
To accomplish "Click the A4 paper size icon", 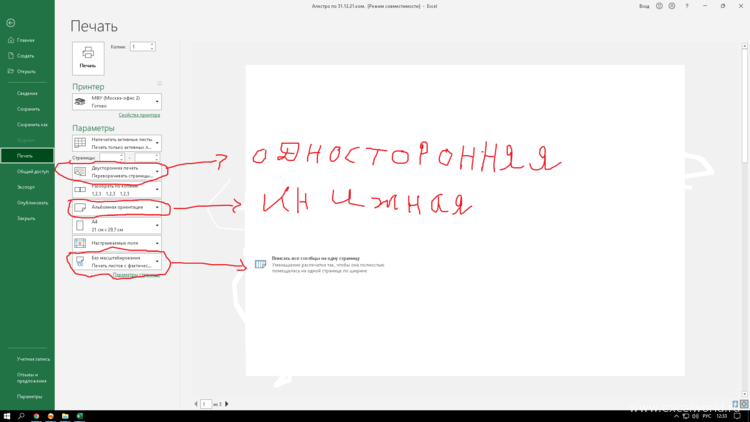I will (x=80, y=225).
